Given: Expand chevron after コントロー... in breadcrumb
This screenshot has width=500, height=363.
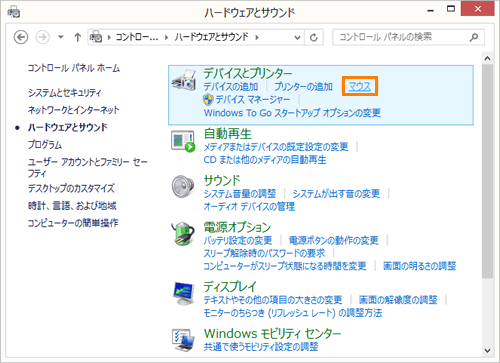Looking at the screenshot, I should 166,37.
